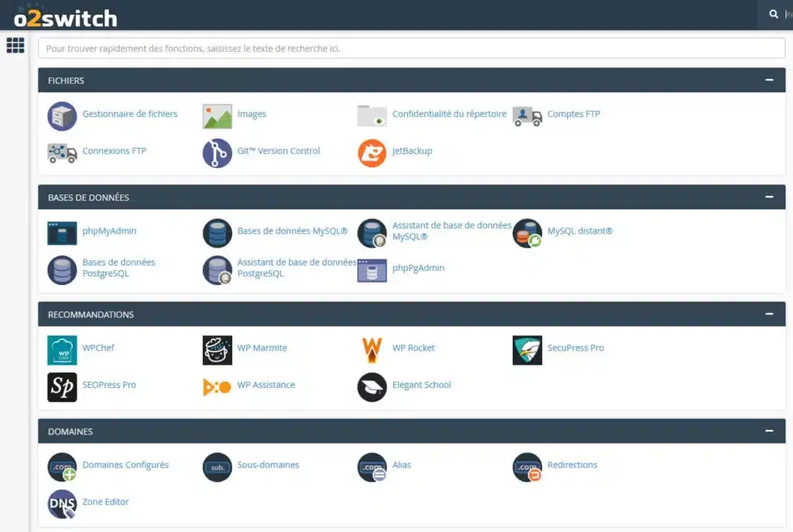Open the Connexions FTP icon
Image resolution: width=793 pixels, height=532 pixels.
[62, 153]
